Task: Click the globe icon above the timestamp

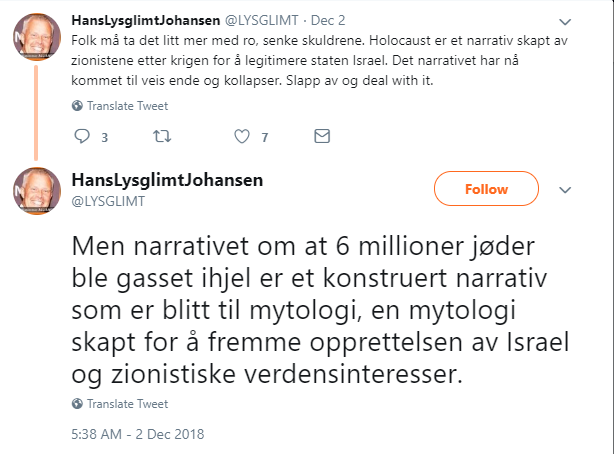Action: coord(78,403)
